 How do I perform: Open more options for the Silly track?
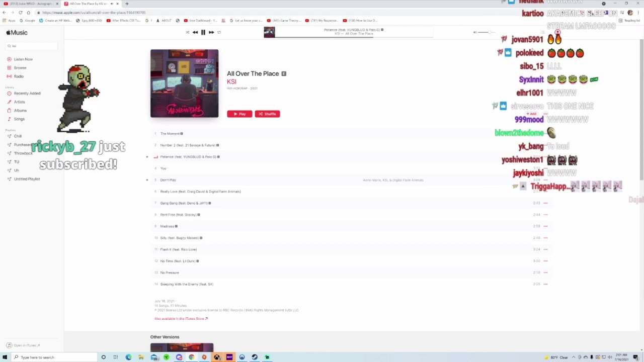[x=545, y=238]
